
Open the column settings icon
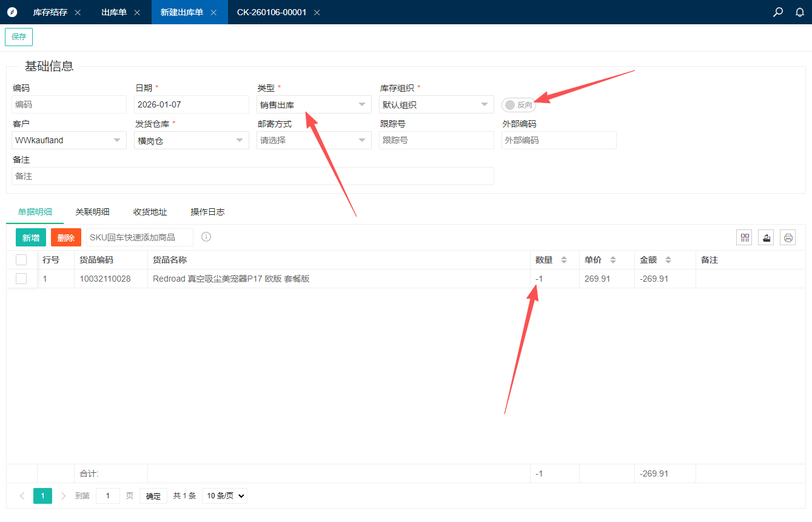point(745,237)
